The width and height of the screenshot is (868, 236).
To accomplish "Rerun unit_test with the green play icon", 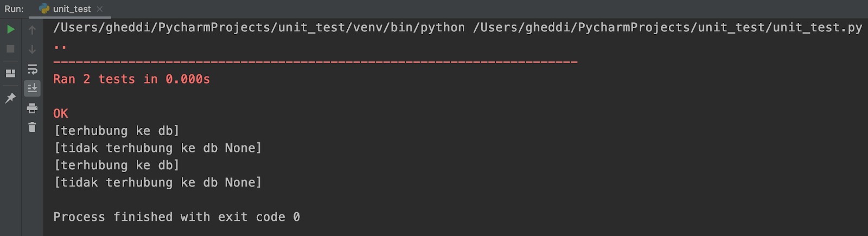I will (10, 29).
